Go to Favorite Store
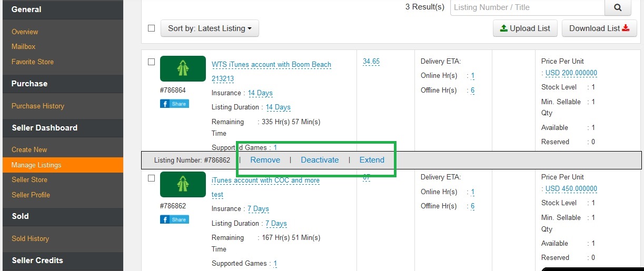 point(33,62)
